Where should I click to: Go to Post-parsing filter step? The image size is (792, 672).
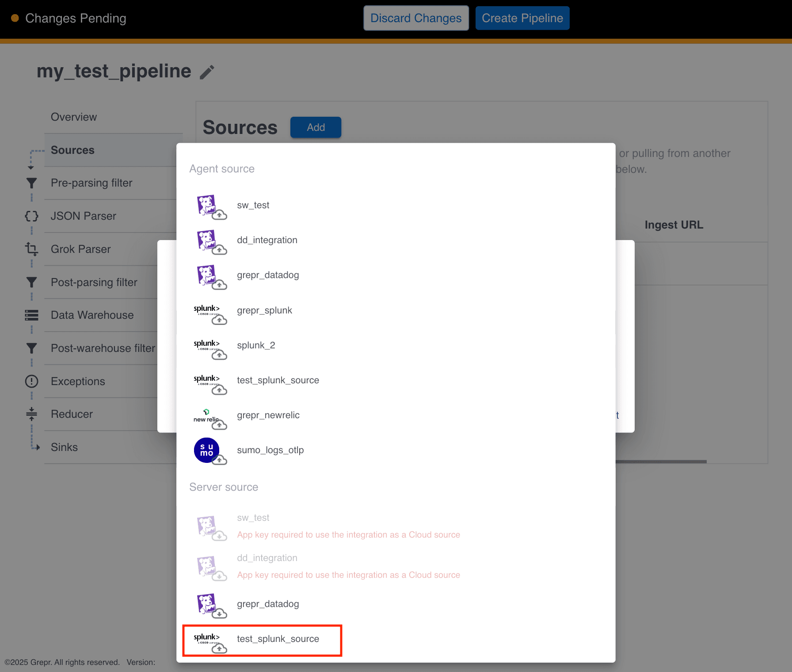click(101, 282)
